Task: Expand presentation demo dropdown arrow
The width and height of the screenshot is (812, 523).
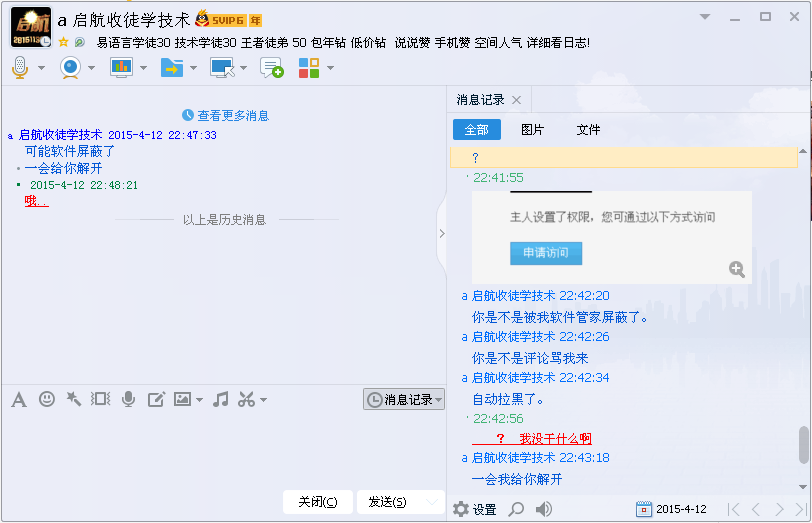Action: coord(143,68)
